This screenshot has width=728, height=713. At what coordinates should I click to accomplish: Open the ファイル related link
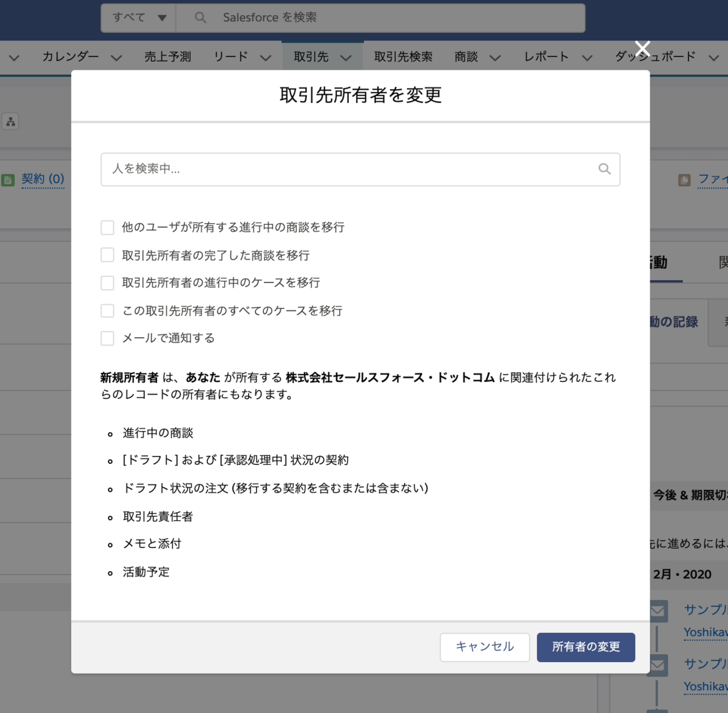(713, 179)
